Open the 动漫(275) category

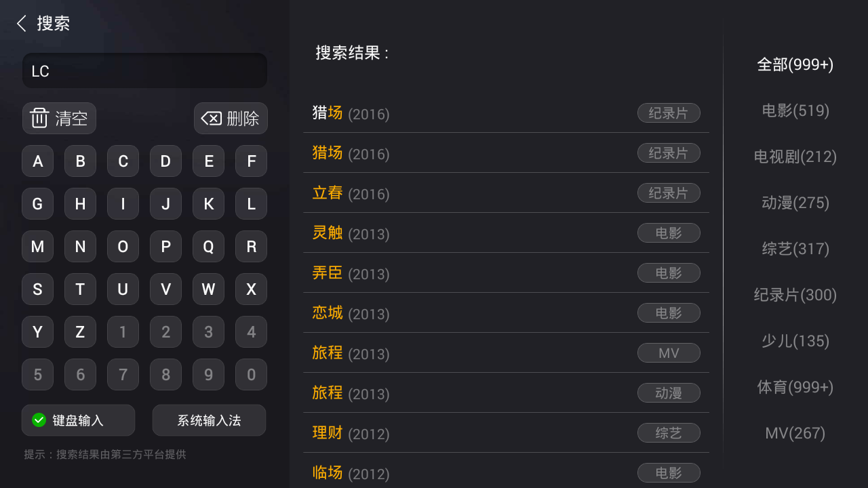pos(795,203)
